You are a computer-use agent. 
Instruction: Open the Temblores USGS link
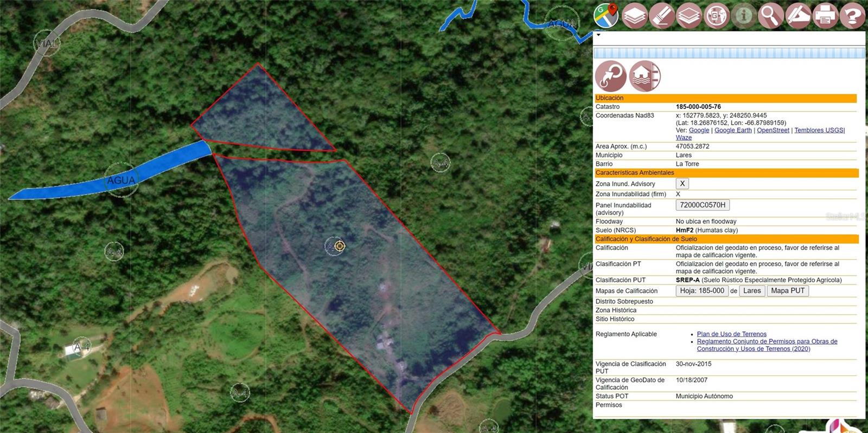(819, 130)
